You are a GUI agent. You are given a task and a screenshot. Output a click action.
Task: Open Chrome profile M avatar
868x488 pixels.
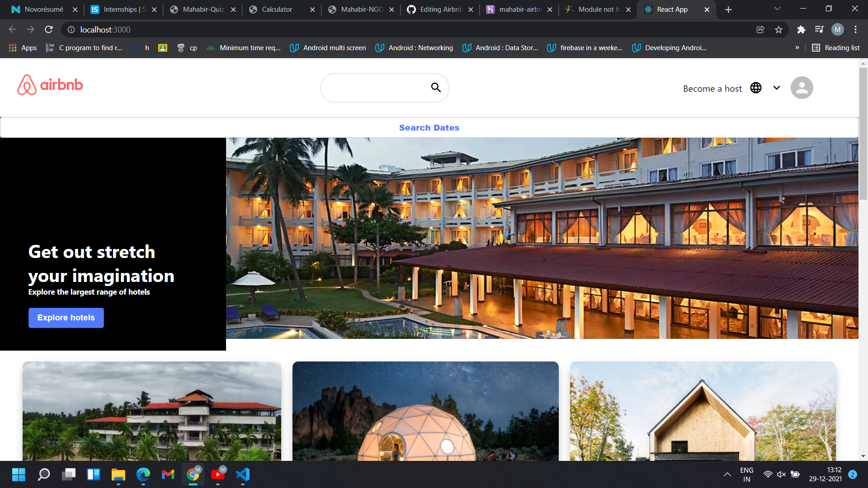click(x=838, y=29)
